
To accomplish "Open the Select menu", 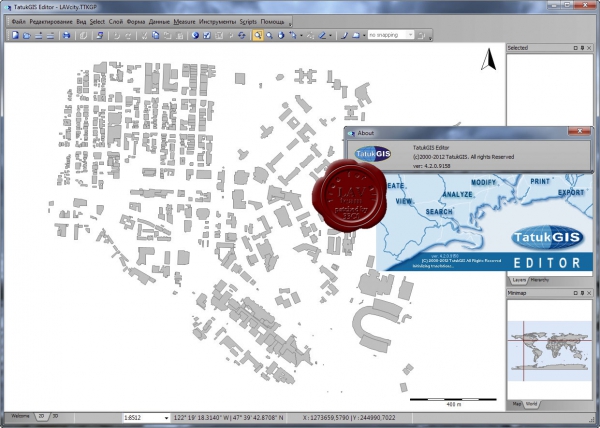I will coord(97,22).
